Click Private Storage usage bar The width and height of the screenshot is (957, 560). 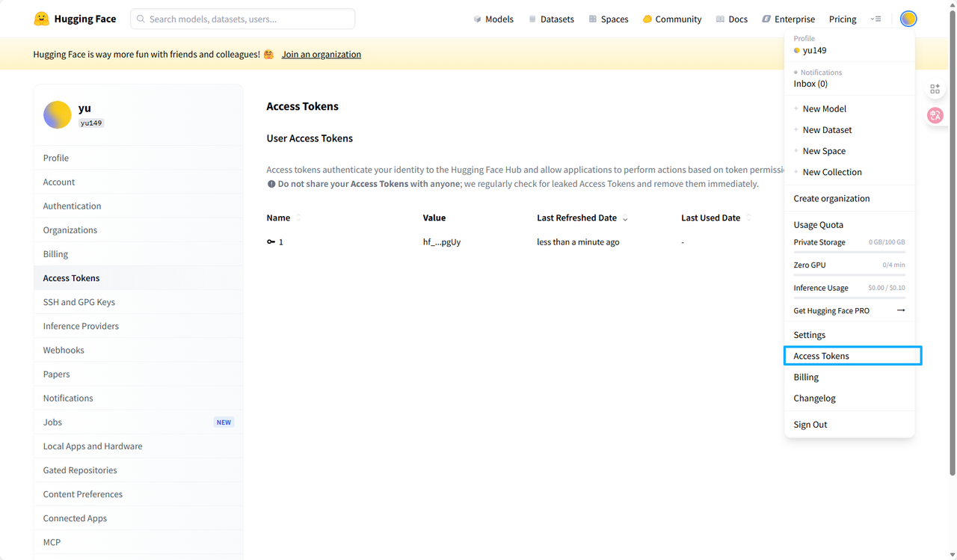tap(849, 252)
